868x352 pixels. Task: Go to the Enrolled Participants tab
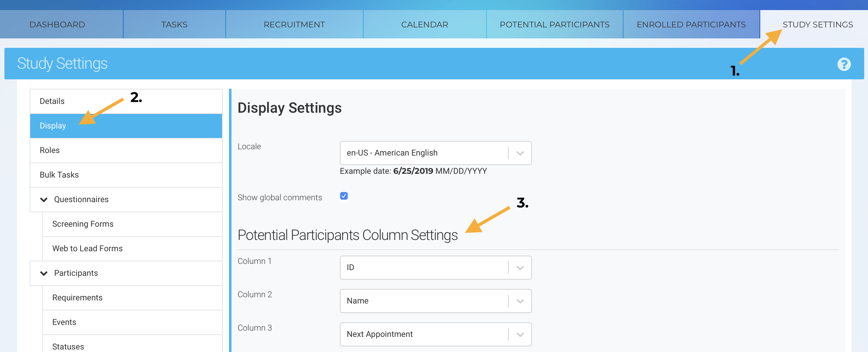[x=691, y=25]
